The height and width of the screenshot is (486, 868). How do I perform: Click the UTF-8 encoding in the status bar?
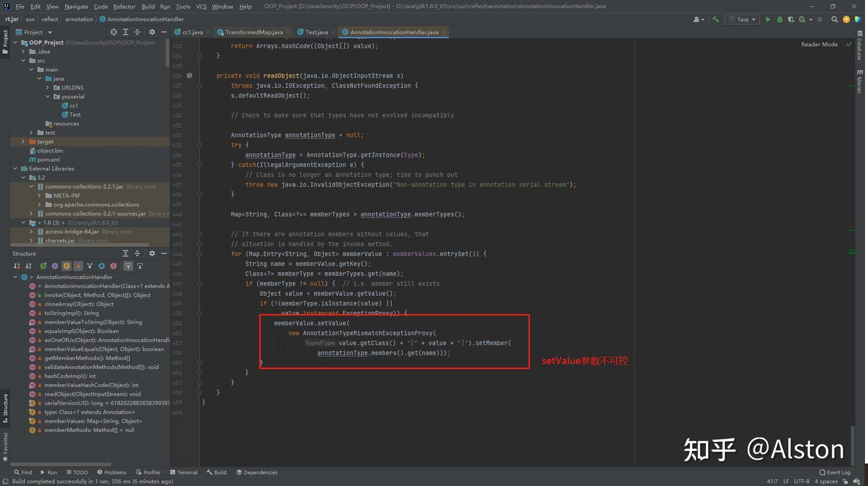click(802, 481)
